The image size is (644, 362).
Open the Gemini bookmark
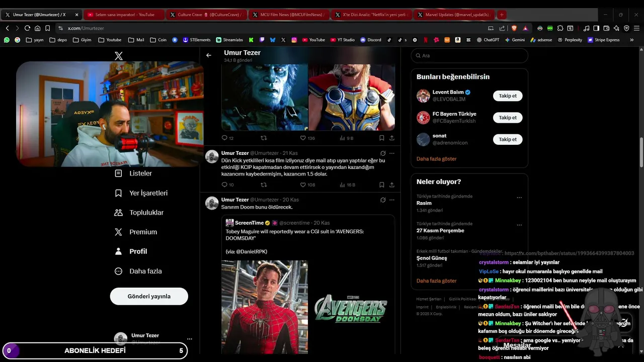click(x=515, y=40)
